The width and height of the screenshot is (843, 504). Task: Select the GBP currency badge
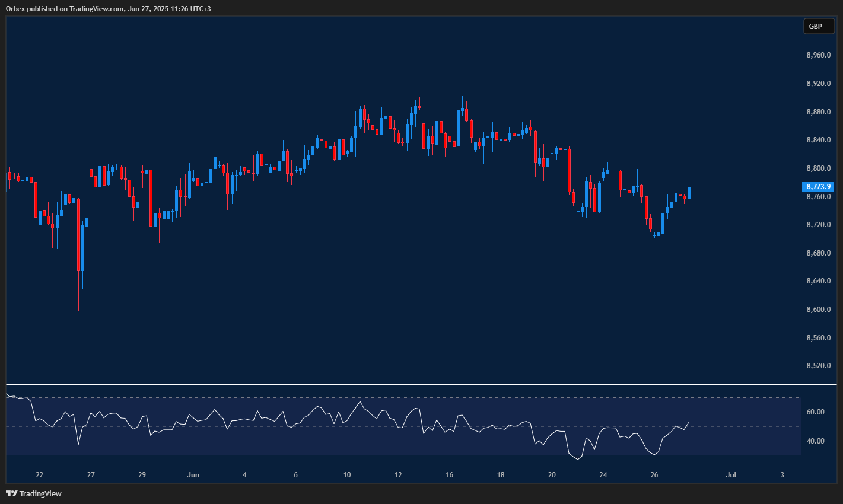819,26
